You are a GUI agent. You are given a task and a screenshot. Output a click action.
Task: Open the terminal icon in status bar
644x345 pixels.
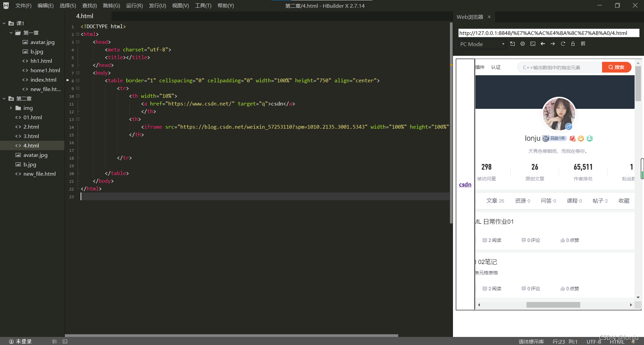tap(65, 341)
